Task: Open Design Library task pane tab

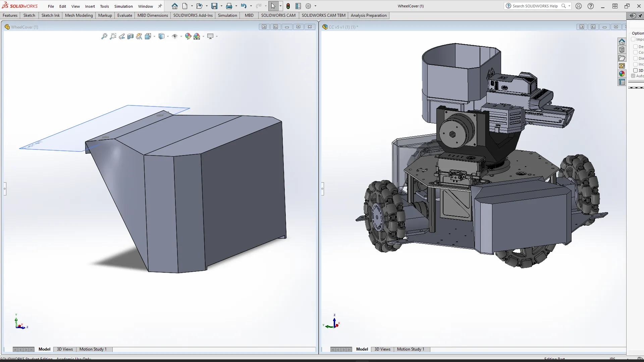Action: pyautogui.click(x=622, y=50)
